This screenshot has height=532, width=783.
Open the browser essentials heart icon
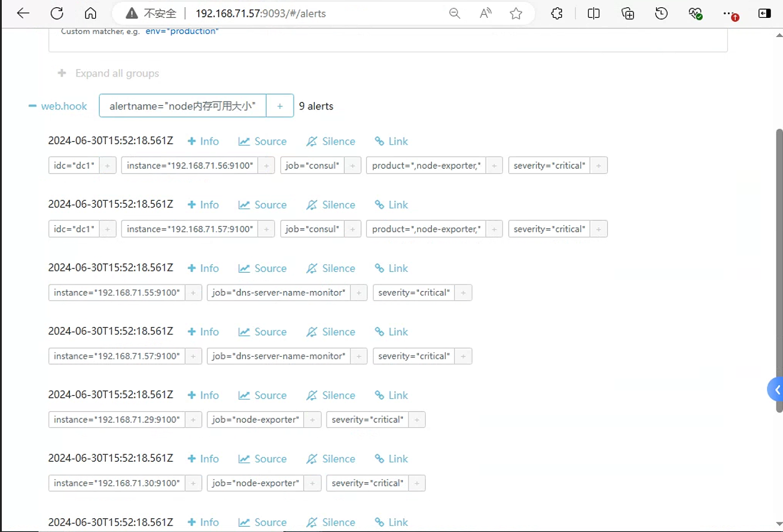pyautogui.click(x=695, y=13)
